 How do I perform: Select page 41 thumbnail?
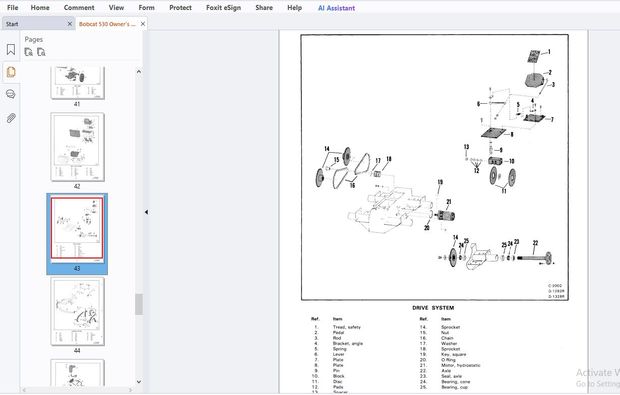coord(78,82)
